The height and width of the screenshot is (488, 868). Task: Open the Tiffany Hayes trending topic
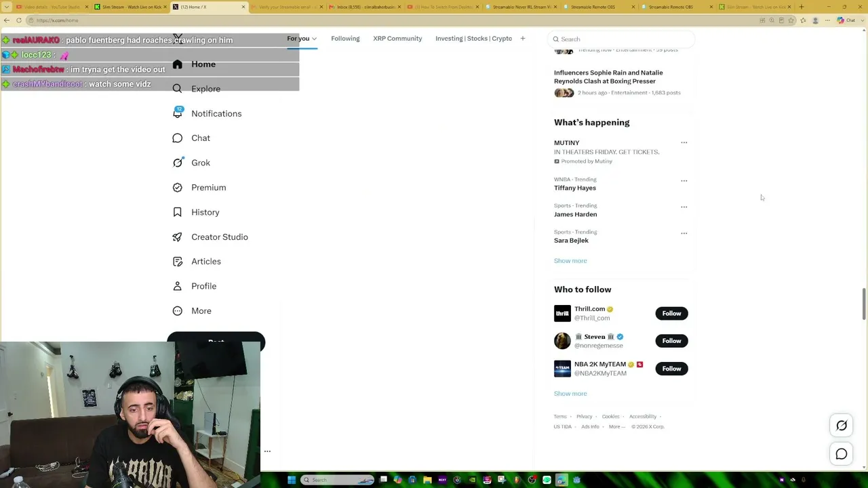575,188
